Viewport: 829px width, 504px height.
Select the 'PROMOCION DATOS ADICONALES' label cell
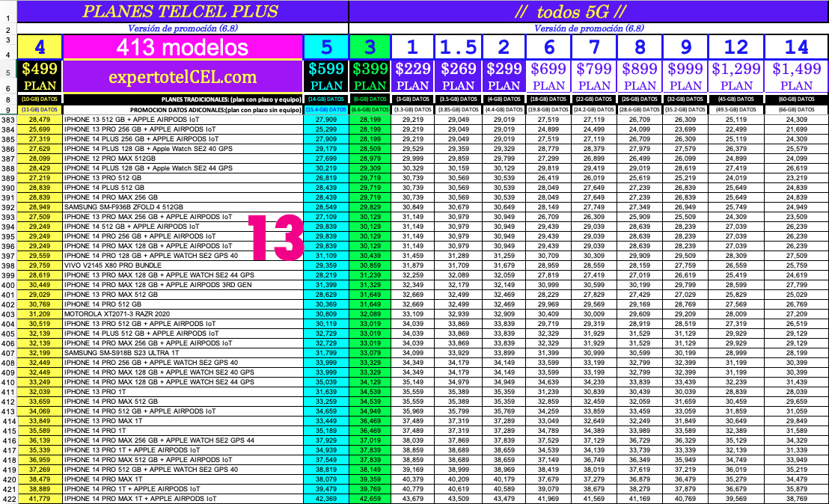[x=183, y=109]
